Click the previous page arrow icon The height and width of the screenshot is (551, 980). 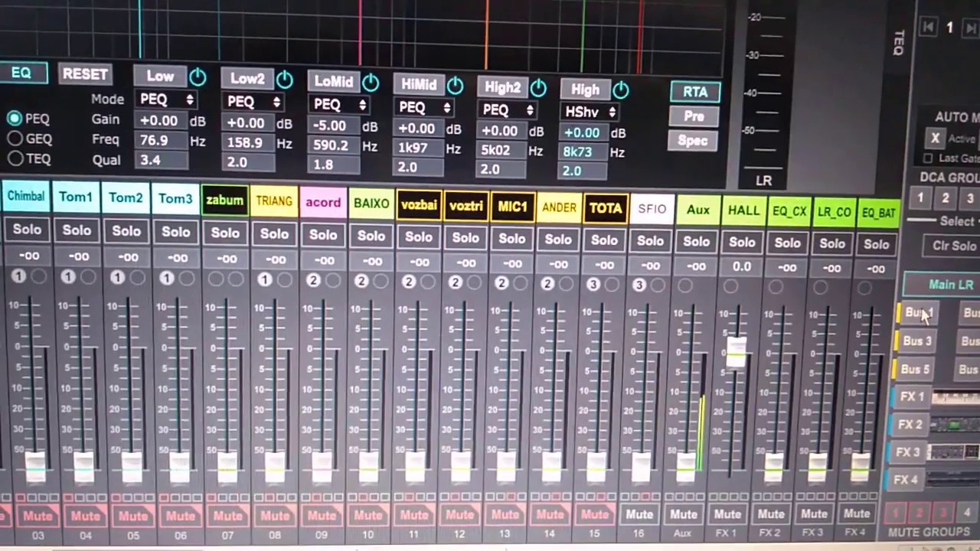(x=928, y=28)
